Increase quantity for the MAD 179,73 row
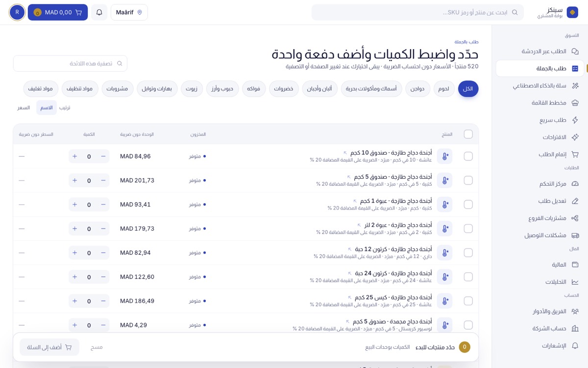The image size is (588, 368). 74,229
